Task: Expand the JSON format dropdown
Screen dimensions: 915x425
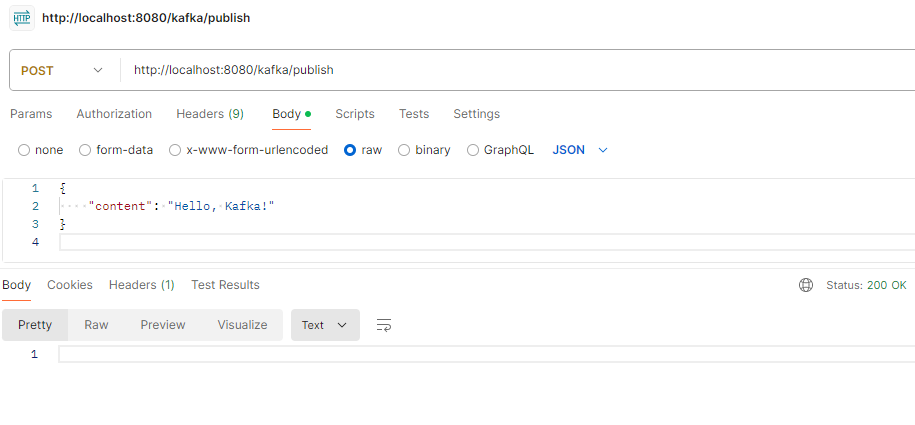Action: (581, 150)
